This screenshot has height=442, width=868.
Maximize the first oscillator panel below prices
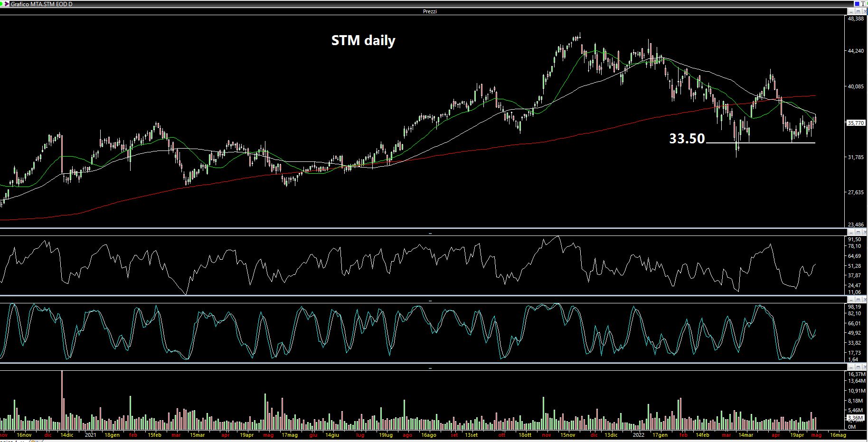(858, 232)
